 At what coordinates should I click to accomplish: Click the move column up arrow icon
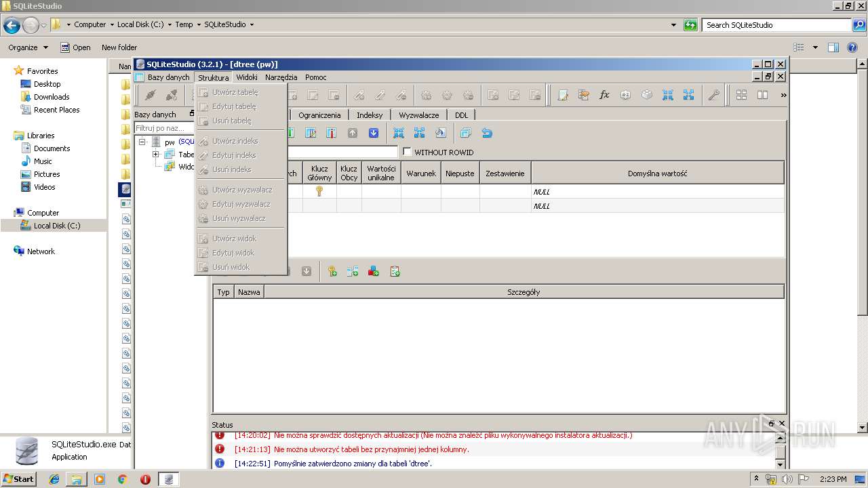pos(353,134)
